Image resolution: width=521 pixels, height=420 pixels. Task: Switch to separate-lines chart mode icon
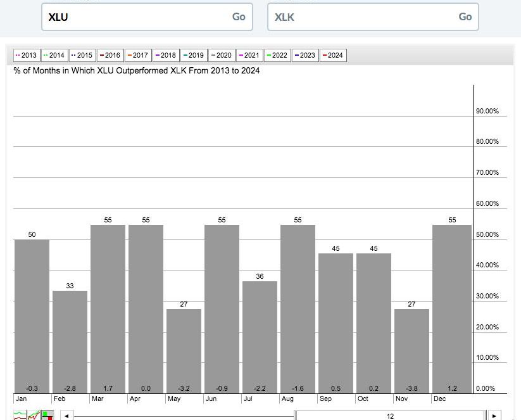(20, 416)
